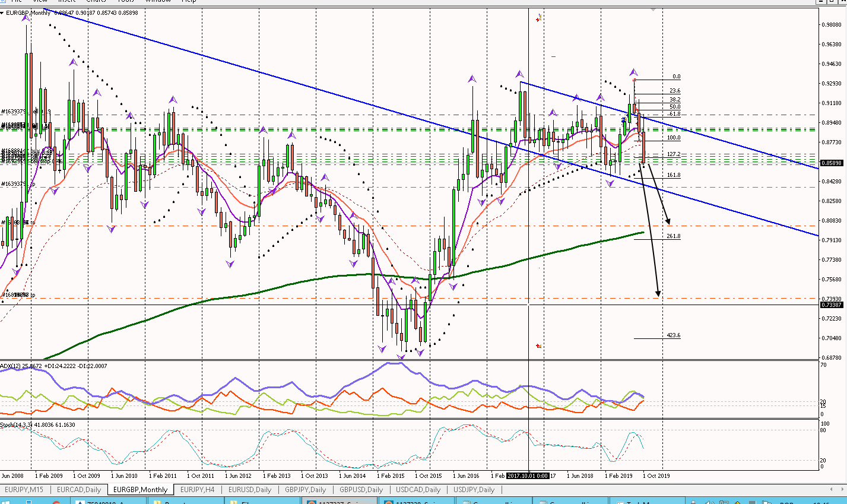
Task: Open the EURCAD,Daily chart tab
Action: coord(79,490)
